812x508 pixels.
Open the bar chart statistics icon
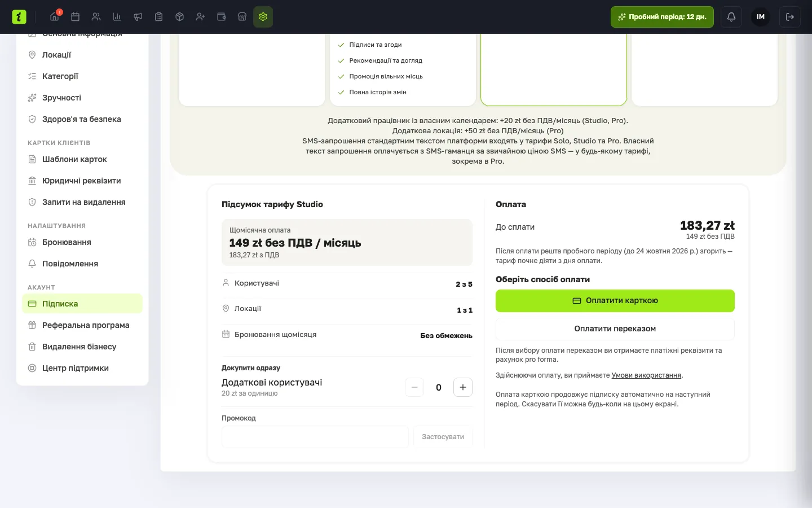(117, 17)
